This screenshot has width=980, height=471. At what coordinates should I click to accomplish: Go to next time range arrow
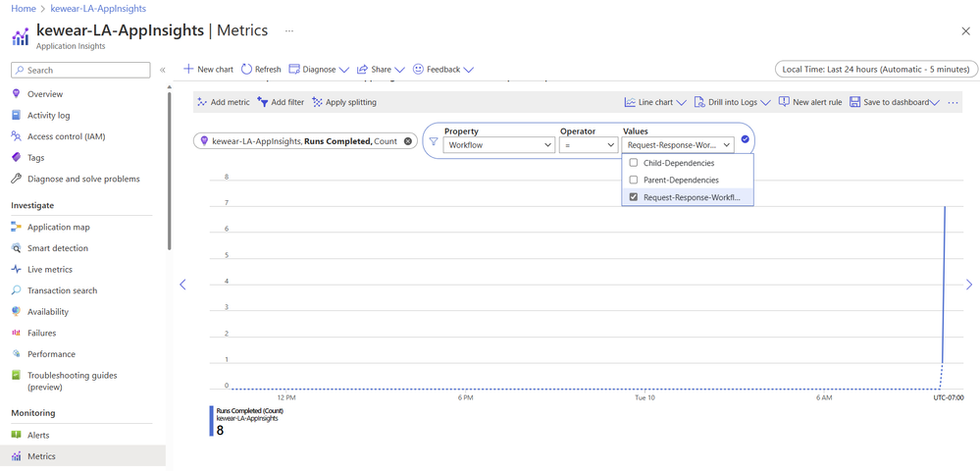(x=969, y=284)
